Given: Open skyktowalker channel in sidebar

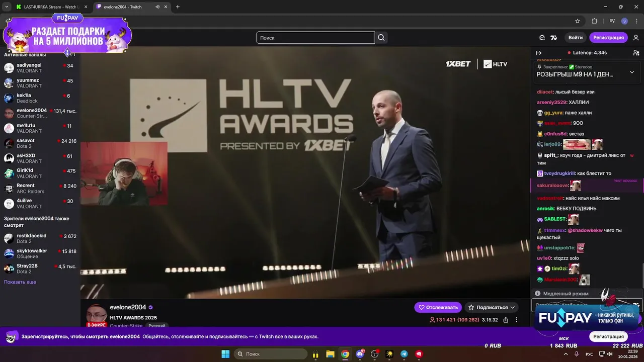Looking at the screenshot, I should 40,253.
